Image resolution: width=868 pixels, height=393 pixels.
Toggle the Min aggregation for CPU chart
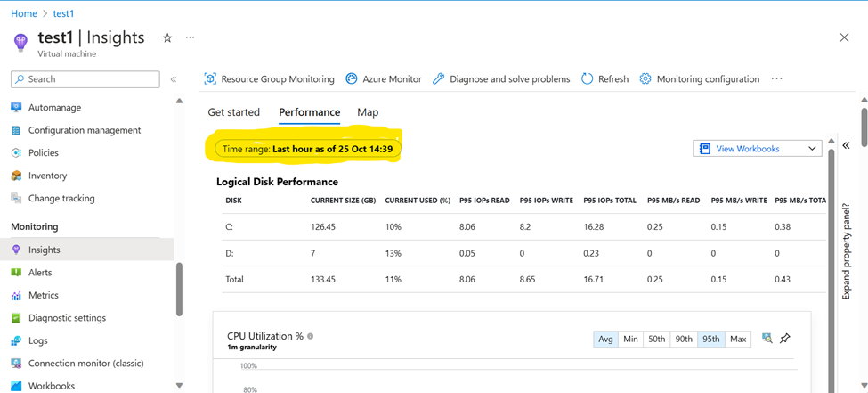[630, 340]
